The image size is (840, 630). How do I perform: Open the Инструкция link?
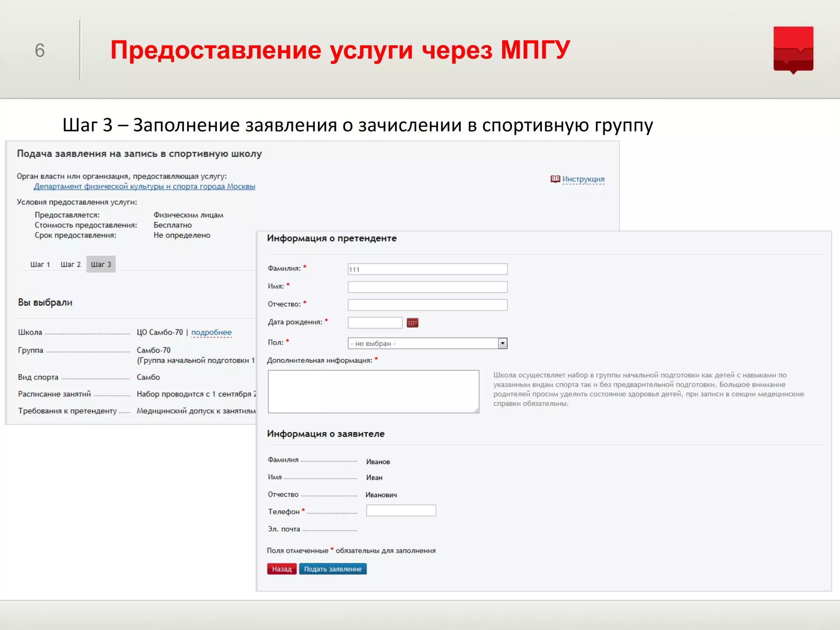(583, 179)
